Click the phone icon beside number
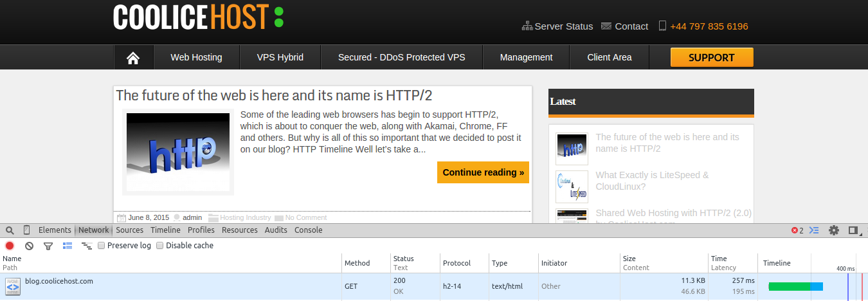This screenshot has height=301, width=868. click(x=662, y=26)
